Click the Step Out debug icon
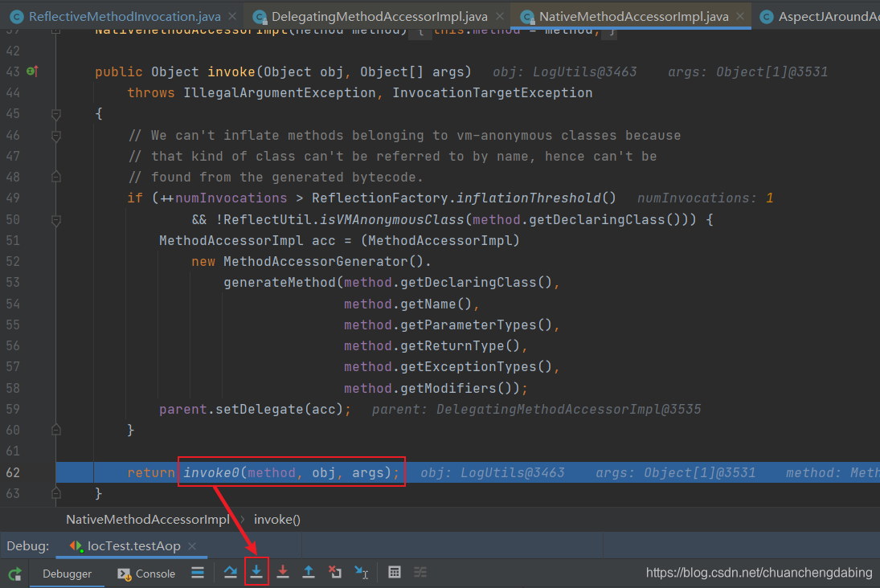 (309, 572)
